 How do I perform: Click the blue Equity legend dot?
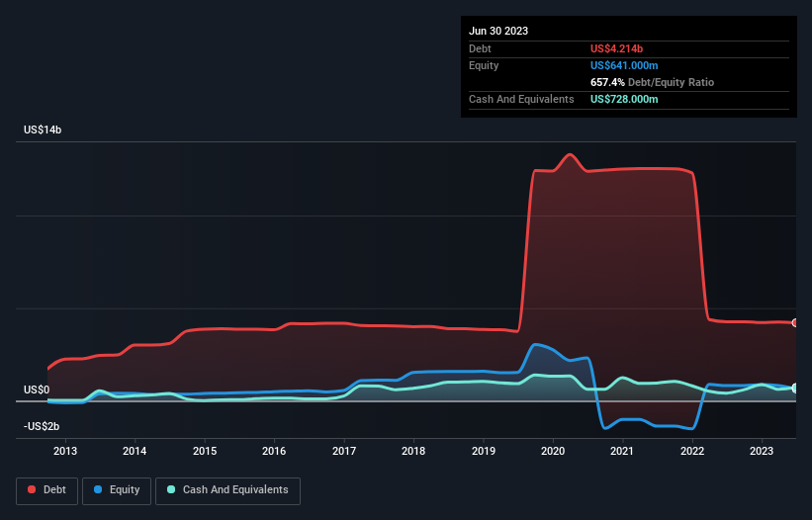98,489
